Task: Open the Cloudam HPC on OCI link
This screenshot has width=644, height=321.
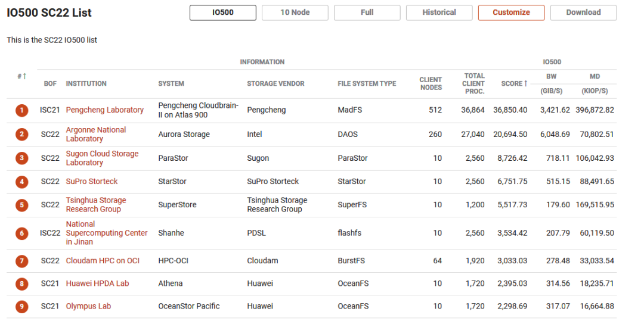Action: [103, 260]
